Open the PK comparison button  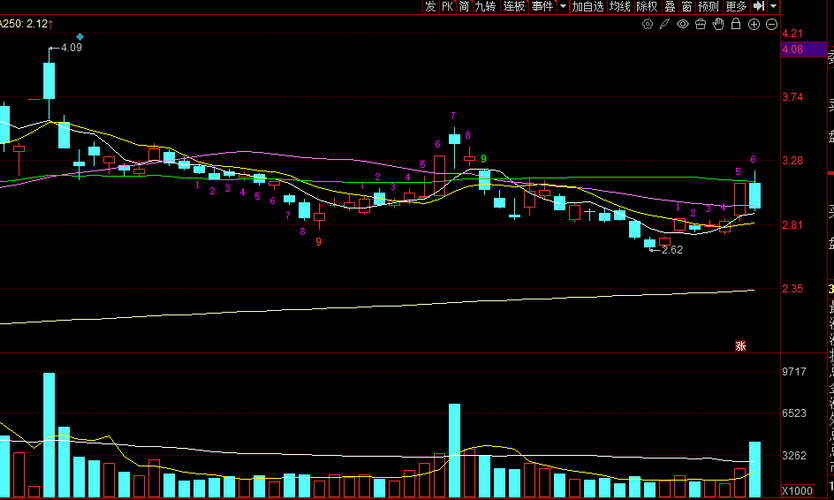[x=447, y=6]
